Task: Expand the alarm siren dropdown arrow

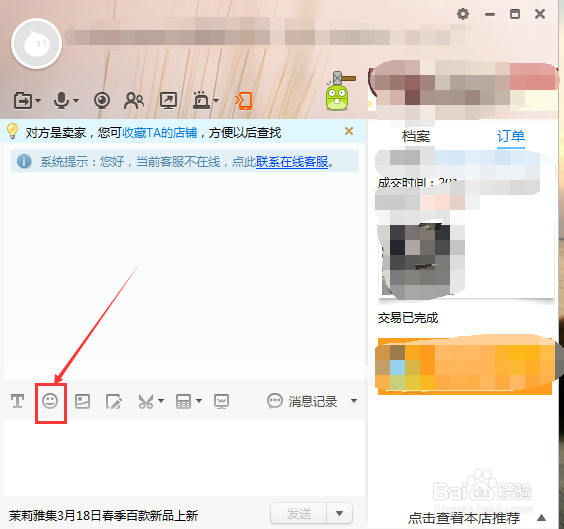Action: pyautogui.click(x=216, y=101)
